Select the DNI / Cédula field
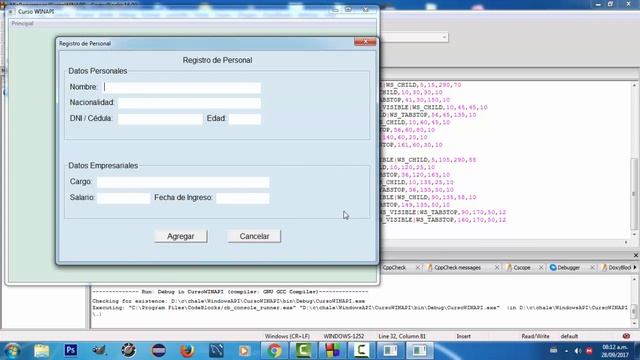 point(160,119)
